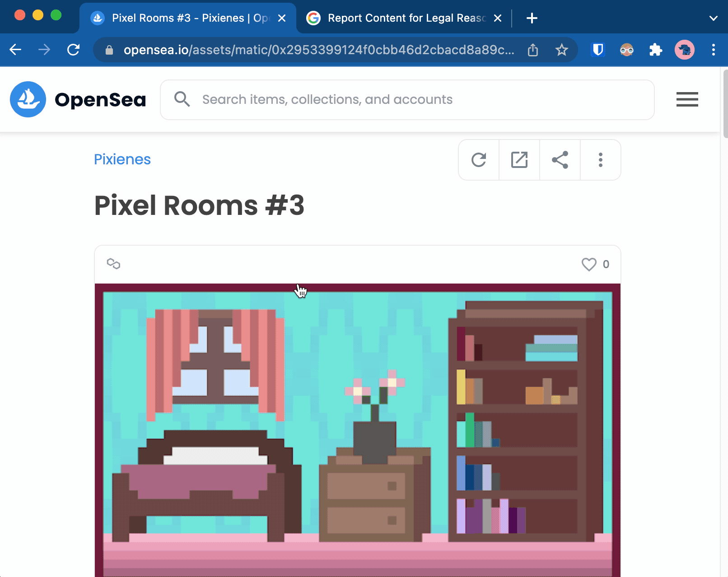Click the Polygon chain icon above image
728x577 pixels.
[x=113, y=264]
